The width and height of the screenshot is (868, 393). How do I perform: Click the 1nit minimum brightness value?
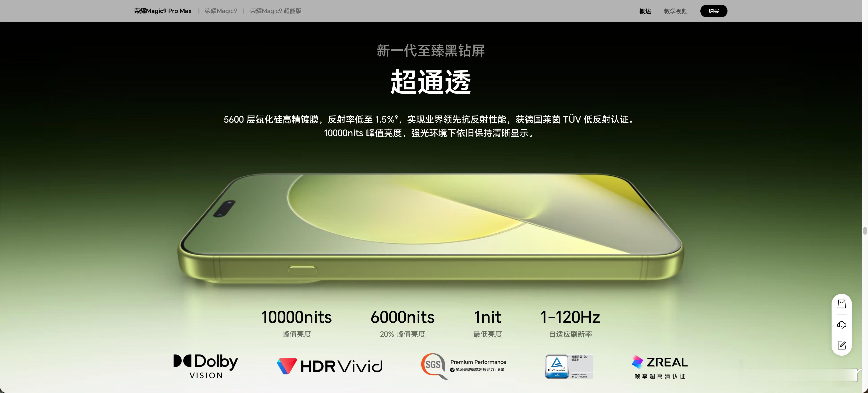click(x=488, y=317)
